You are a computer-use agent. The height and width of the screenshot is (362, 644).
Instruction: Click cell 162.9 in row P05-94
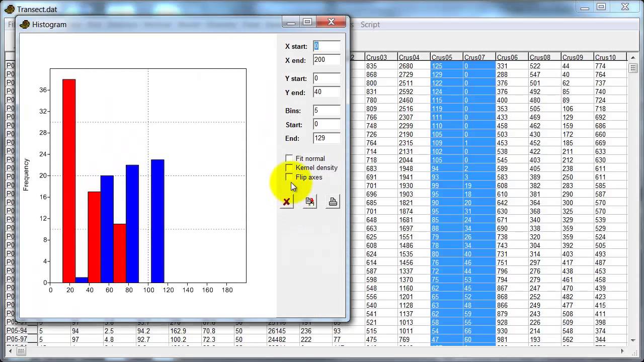tap(185, 331)
